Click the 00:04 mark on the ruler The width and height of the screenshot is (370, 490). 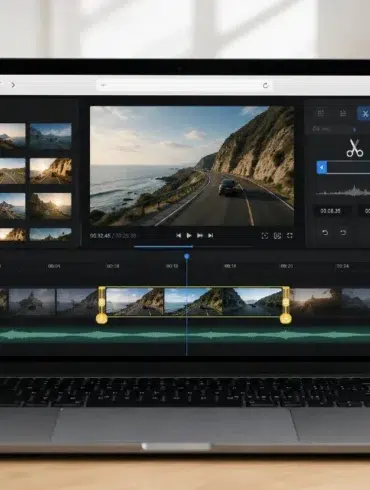click(x=54, y=266)
